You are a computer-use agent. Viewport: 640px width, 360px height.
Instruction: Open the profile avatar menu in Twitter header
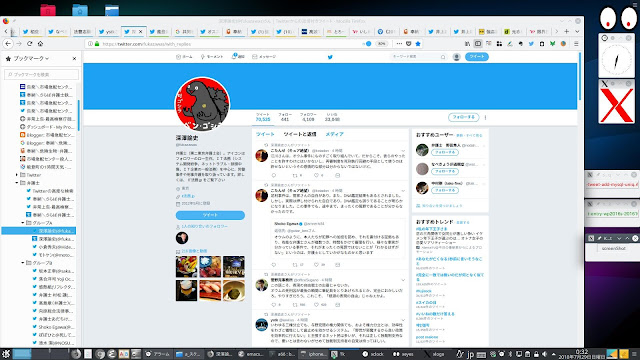coord(457,57)
